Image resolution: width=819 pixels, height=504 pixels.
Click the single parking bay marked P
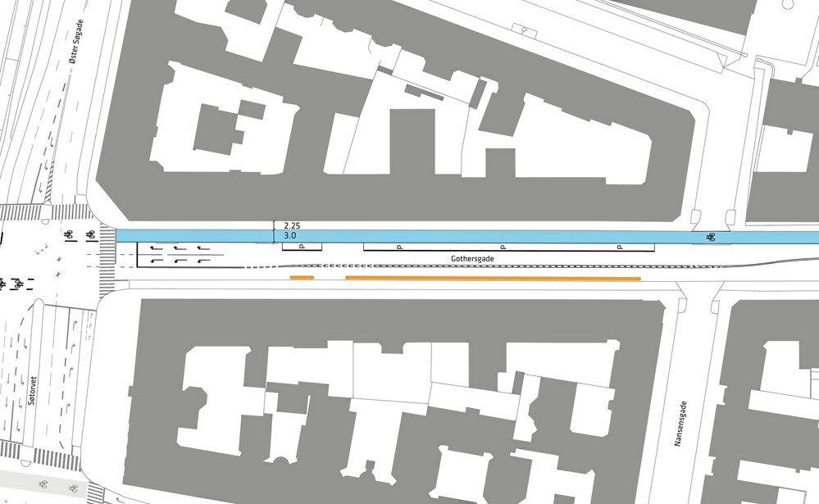tap(302, 247)
